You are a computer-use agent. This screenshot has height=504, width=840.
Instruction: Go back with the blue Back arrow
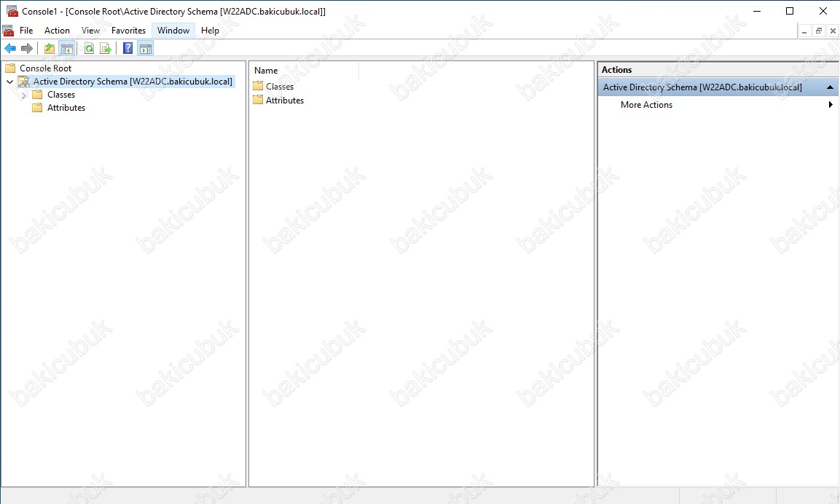(x=10, y=49)
